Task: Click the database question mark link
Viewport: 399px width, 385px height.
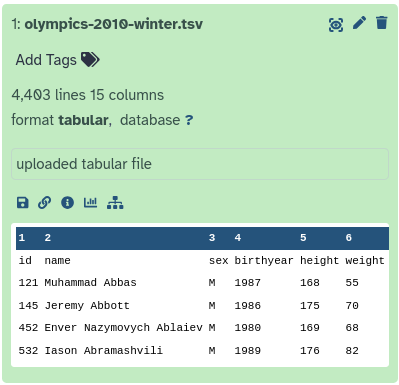Action: click(x=189, y=120)
